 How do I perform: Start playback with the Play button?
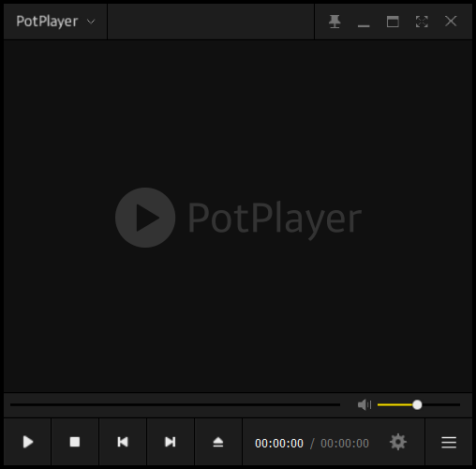[x=28, y=442]
